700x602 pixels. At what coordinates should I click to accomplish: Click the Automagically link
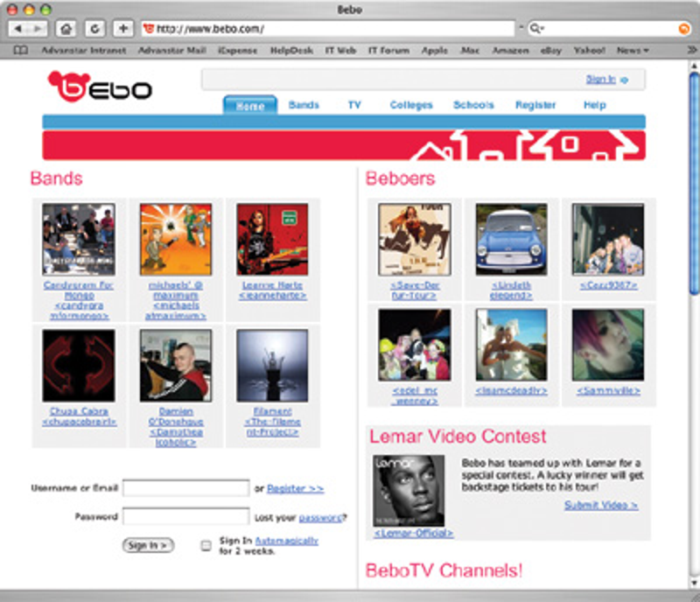287,541
